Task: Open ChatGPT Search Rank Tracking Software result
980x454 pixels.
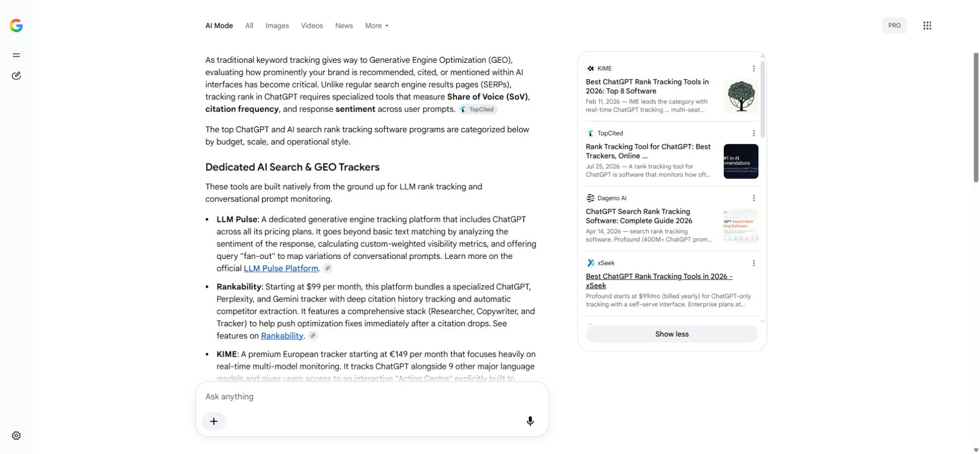Action: pyautogui.click(x=639, y=216)
